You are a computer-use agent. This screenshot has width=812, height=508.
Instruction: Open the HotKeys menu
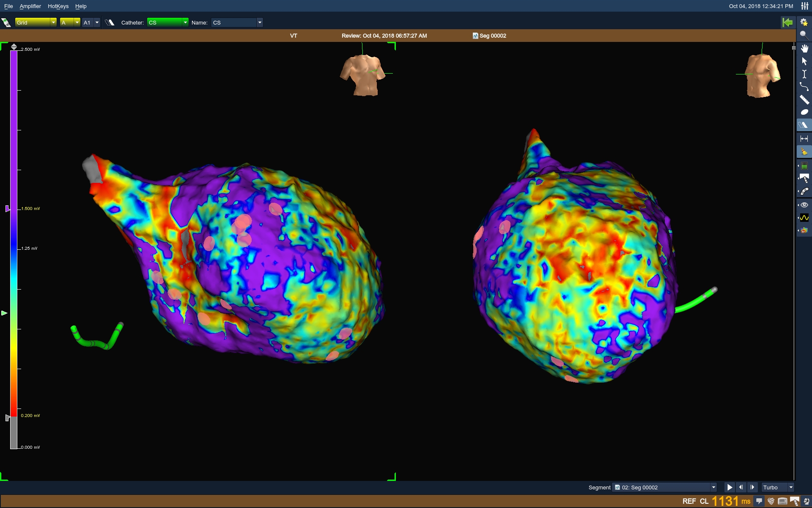(x=58, y=6)
